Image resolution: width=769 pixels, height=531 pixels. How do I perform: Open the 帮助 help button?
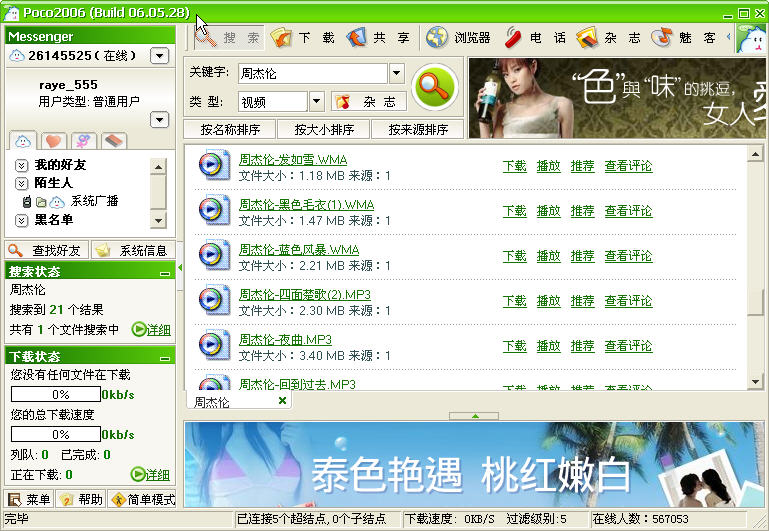point(81,499)
